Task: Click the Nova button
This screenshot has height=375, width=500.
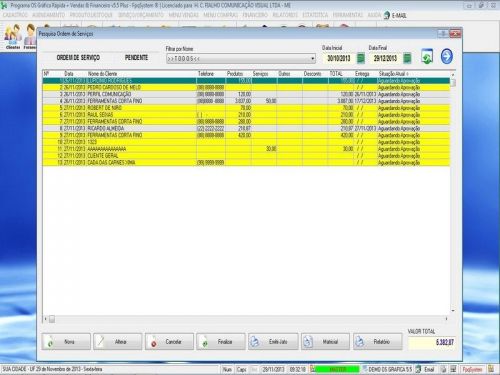Action: coord(66,342)
